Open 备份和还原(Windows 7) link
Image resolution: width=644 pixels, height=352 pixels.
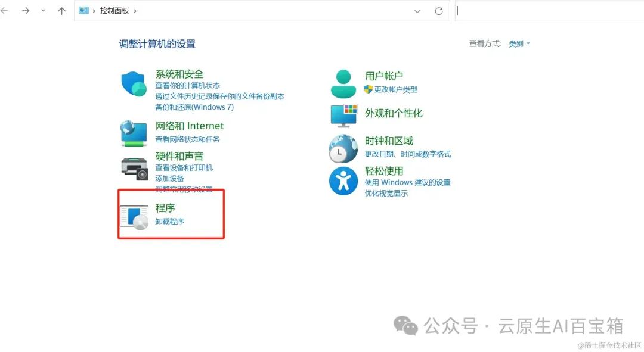click(194, 107)
